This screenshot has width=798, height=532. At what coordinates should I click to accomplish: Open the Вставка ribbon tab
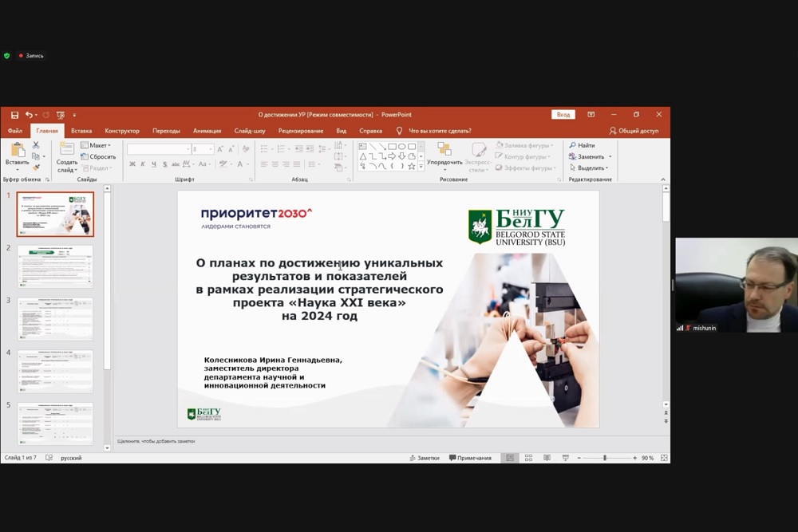pos(81,131)
